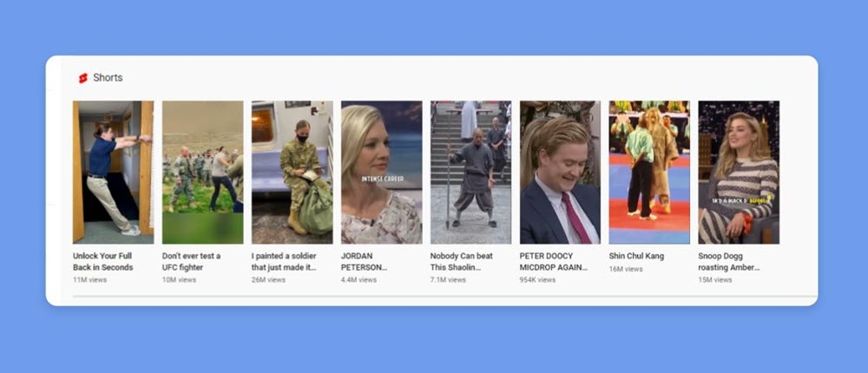The height and width of the screenshot is (373, 868).
Task: Click the '16M views' count
Action: [x=626, y=269]
